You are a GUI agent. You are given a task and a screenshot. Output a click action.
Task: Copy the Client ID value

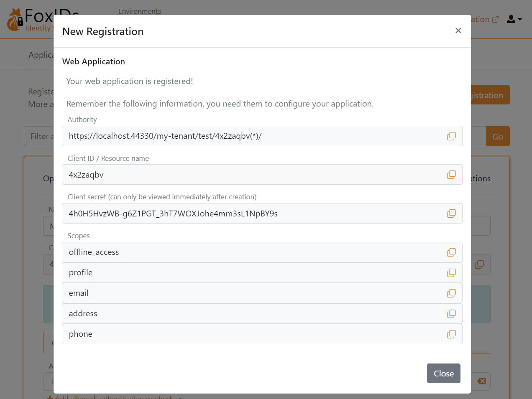click(x=451, y=175)
